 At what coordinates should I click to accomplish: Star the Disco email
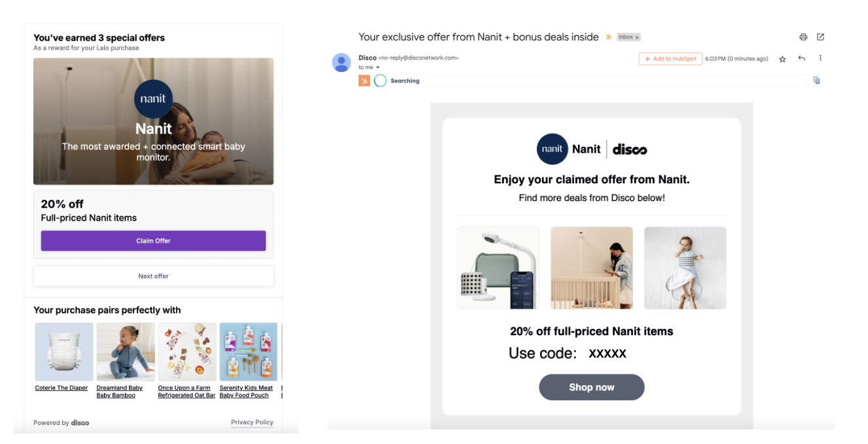click(x=782, y=59)
